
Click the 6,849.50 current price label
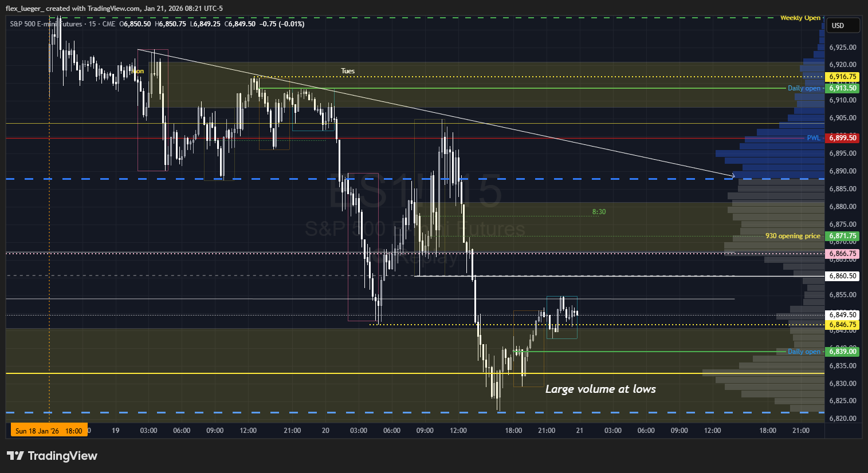(842, 315)
